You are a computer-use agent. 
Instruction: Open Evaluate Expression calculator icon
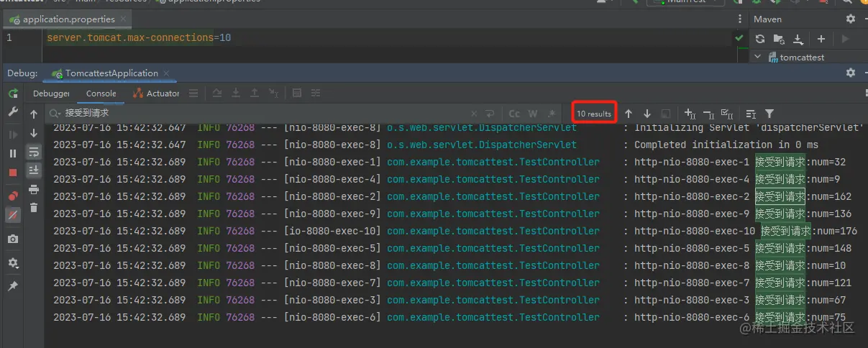point(297,93)
